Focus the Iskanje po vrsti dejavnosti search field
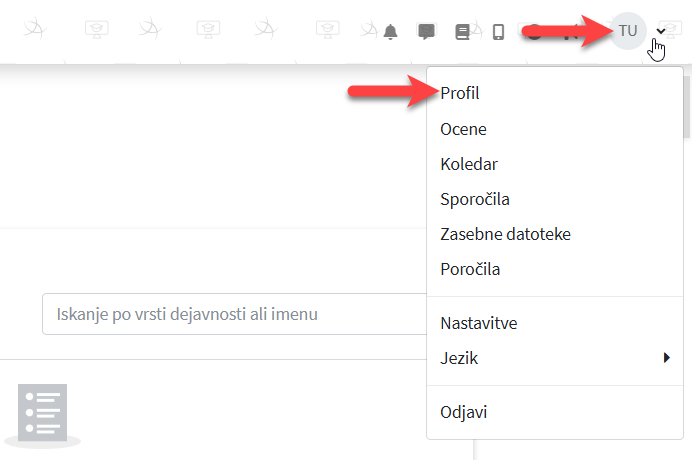 coord(230,314)
